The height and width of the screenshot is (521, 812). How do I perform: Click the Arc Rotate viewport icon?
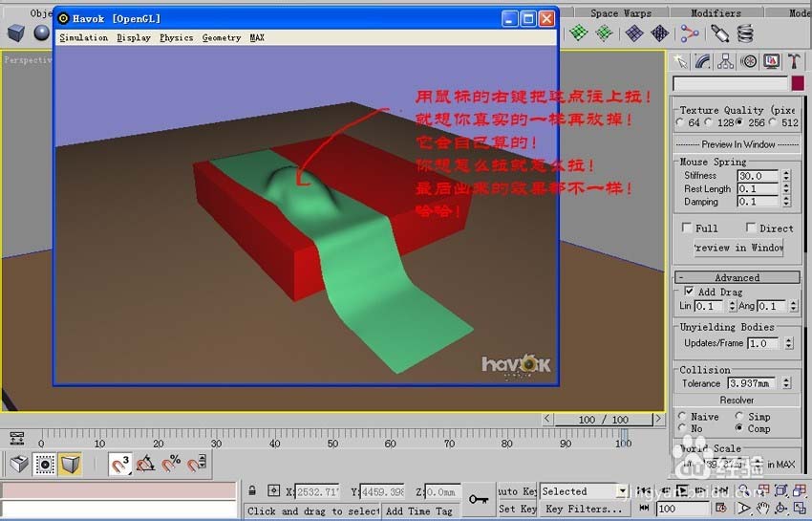(x=780, y=508)
